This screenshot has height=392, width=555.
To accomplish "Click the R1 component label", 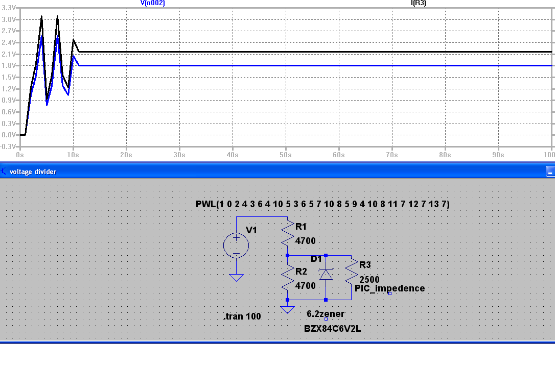I will (x=301, y=227).
